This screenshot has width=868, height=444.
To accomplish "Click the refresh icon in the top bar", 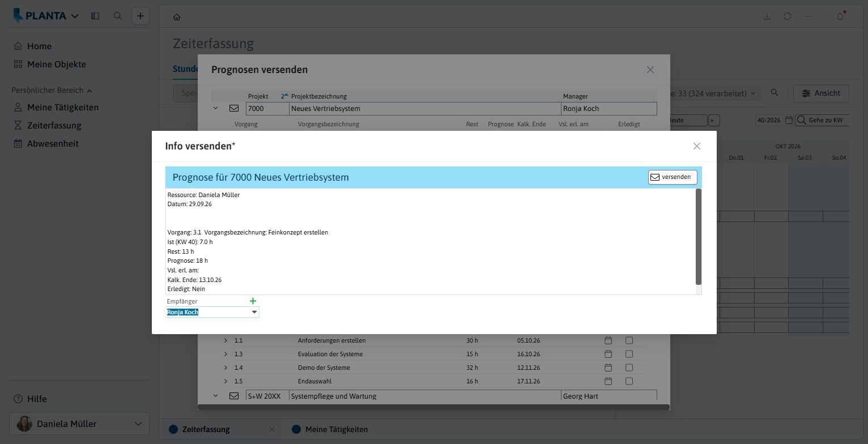I will click(x=788, y=16).
